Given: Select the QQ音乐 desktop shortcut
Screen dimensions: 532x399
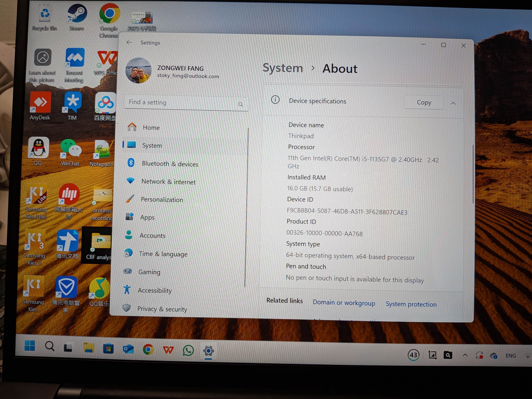Looking at the screenshot, I should click(x=99, y=292).
